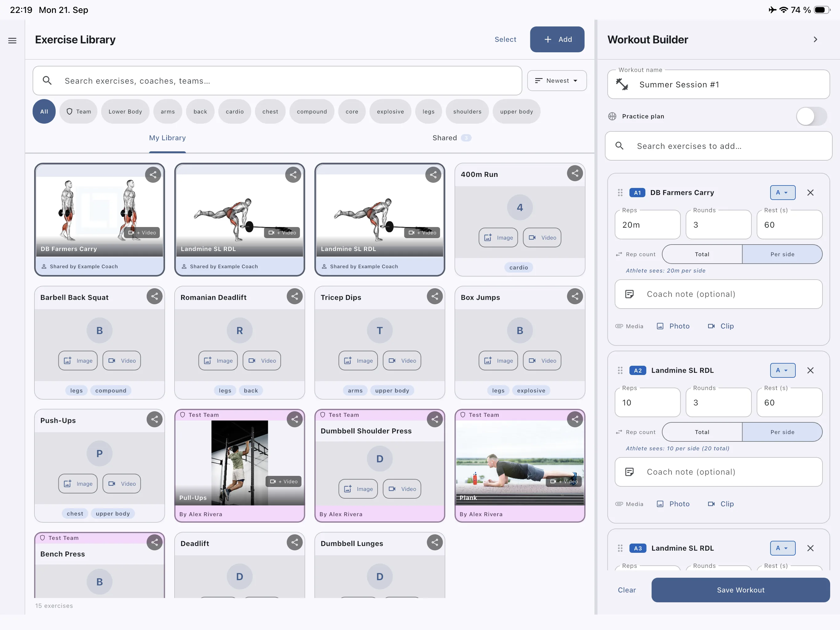Share the Bench Press exercise
This screenshot has height=630, width=840.
pyautogui.click(x=155, y=543)
